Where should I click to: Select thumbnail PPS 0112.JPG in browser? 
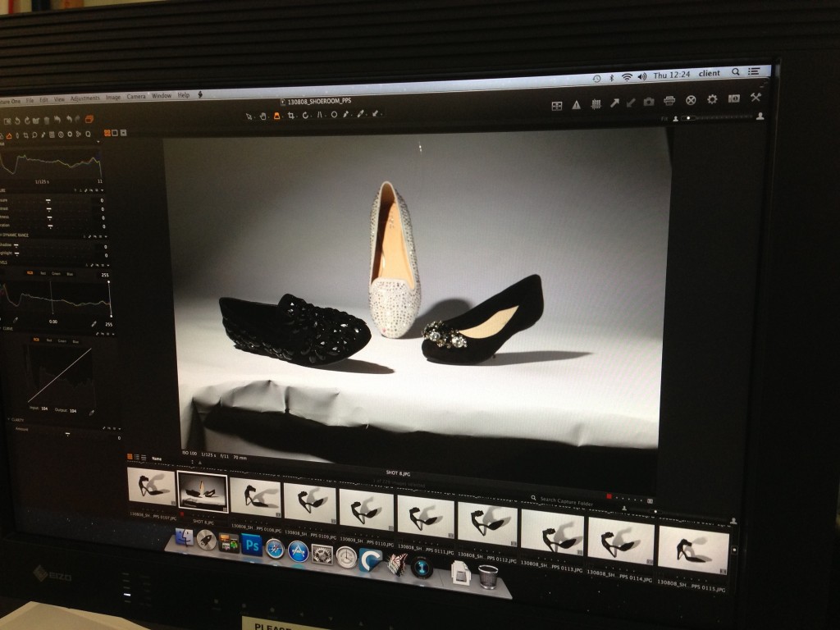487,523
